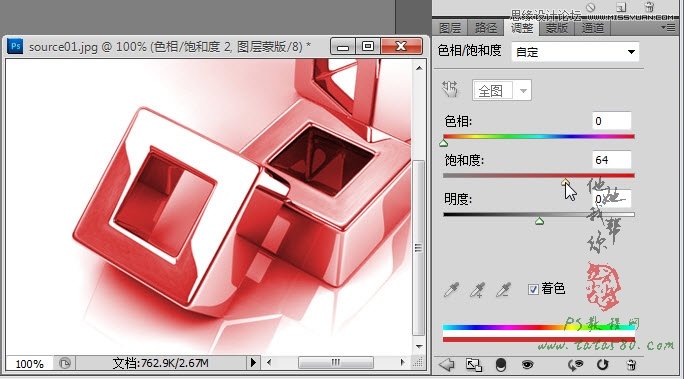Click the 明度 value input field
This screenshot has height=379, width=684.
click(x=612, y=199)
